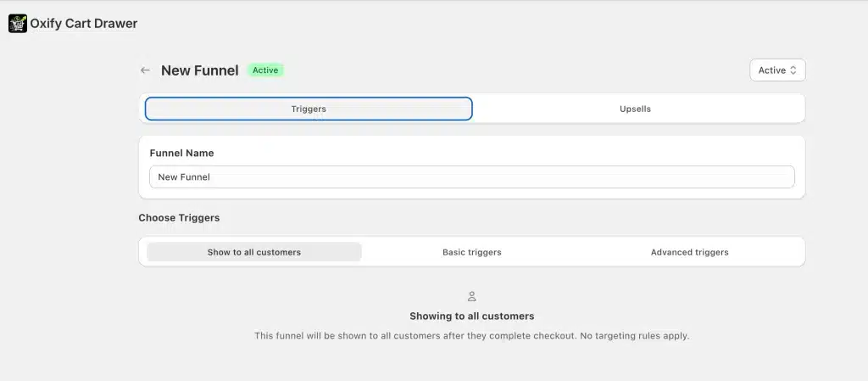This screenshot has height=381, width=868.
Task: Click the Showing to all customers heading
Action: tap(471, 317)
